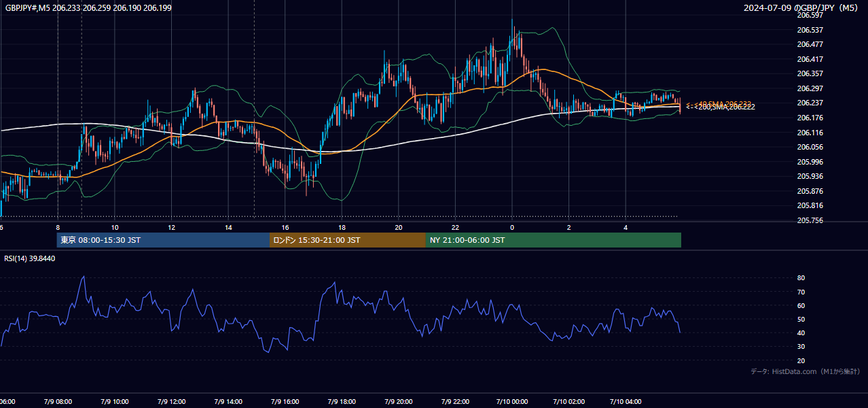Click hour label 22 under the price chart

pos(455,227)
